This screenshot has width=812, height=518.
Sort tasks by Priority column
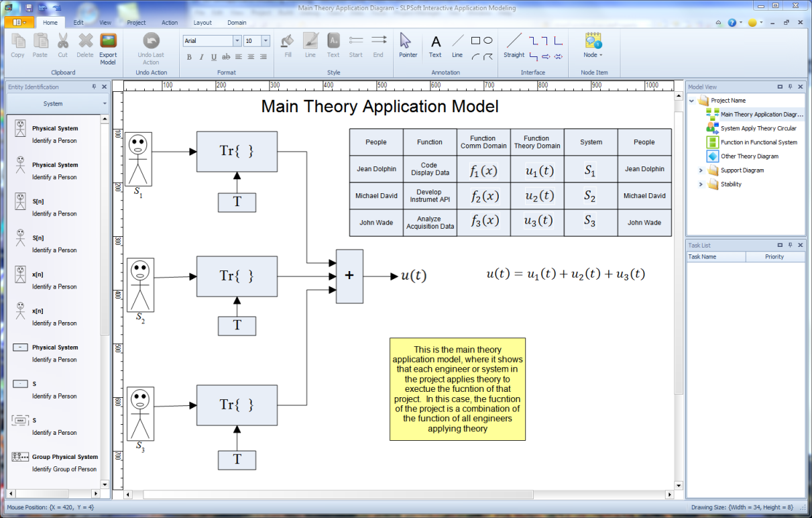pos(774,257)
